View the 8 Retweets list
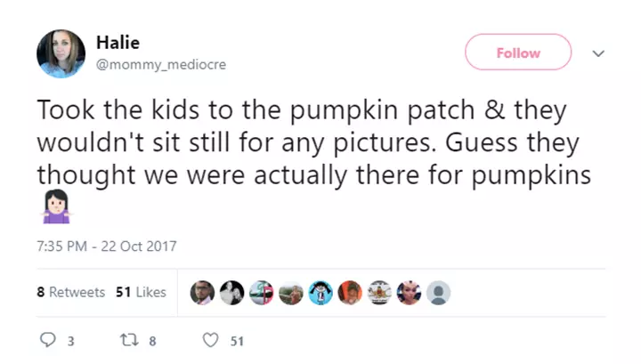 click(x=71, y=292)
